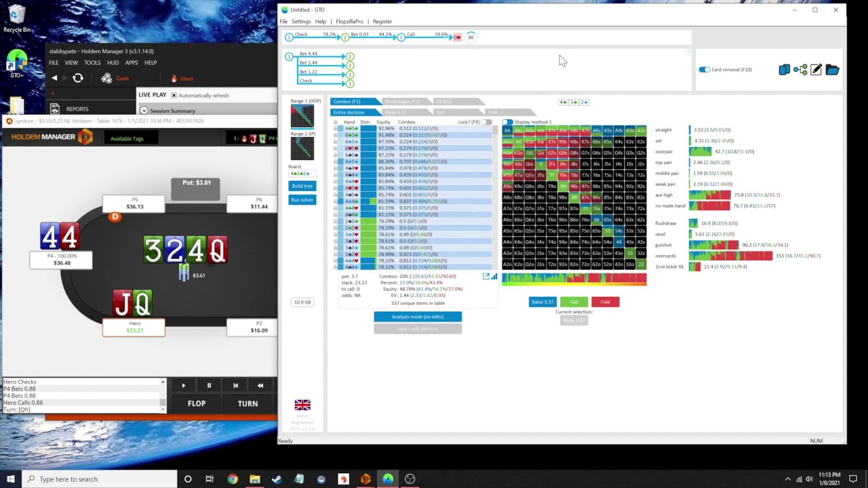Go back with Holdem Manager left arrow
The width and height of the screenshot is (868, 488).
[54, 79]
